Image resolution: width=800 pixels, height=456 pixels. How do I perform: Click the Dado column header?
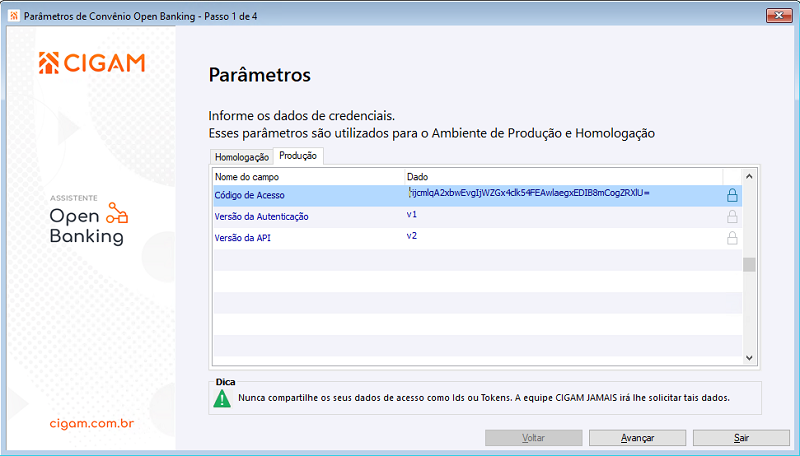coord(564,177)
